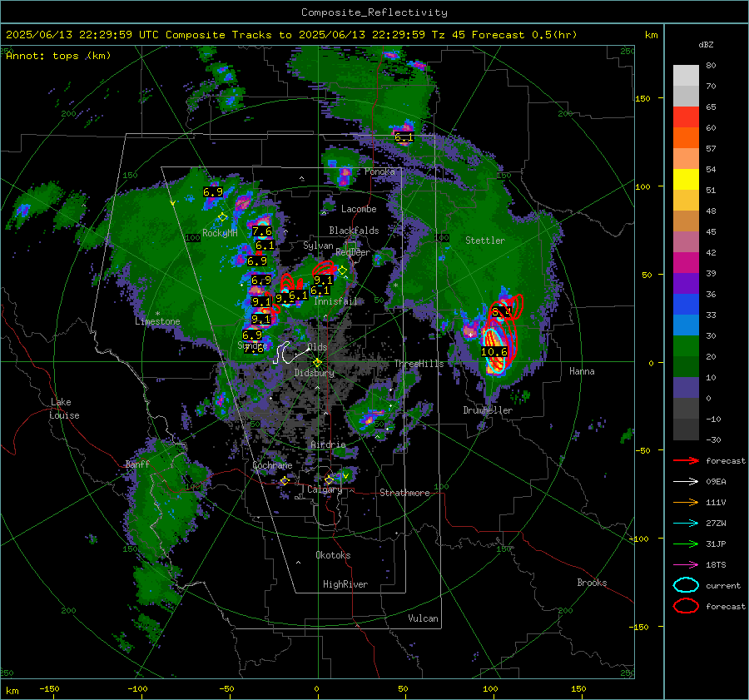Click the red forecast arrow legend icon
The width and height of the screenshot is (749, 700).
pyautogui.click(x=686, y=460)
